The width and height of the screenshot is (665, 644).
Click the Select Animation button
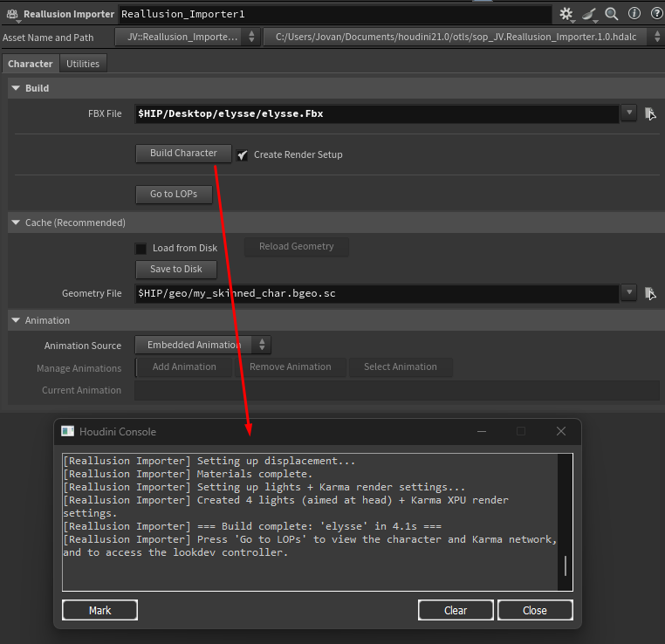[x=401, y=367]
